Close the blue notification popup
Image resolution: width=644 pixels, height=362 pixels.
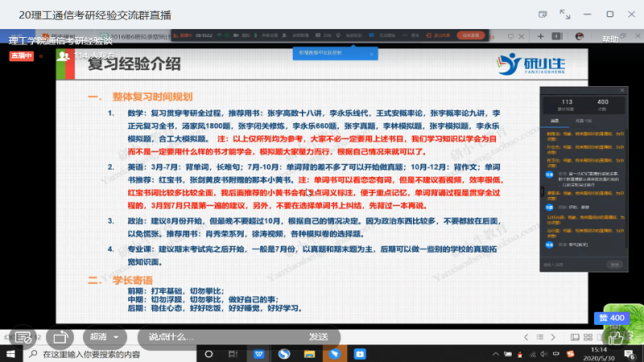pyautogui.click(x=371, y=53)
